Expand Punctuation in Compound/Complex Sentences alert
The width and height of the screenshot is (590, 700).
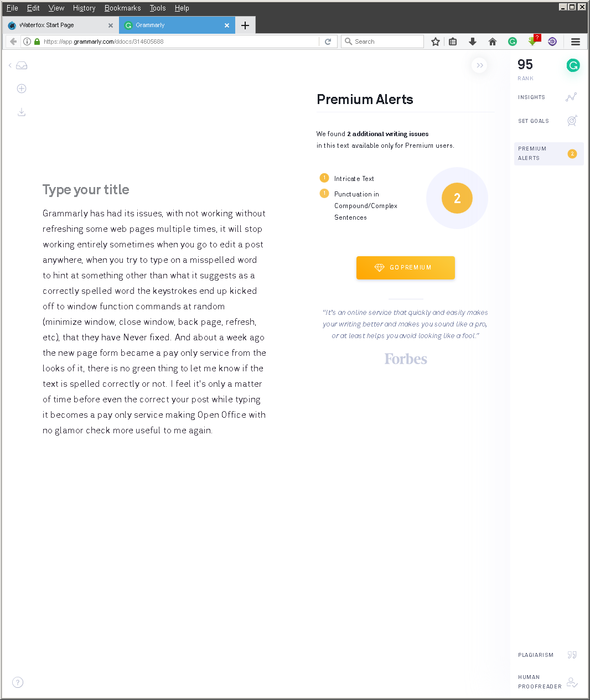coord(365,205)
